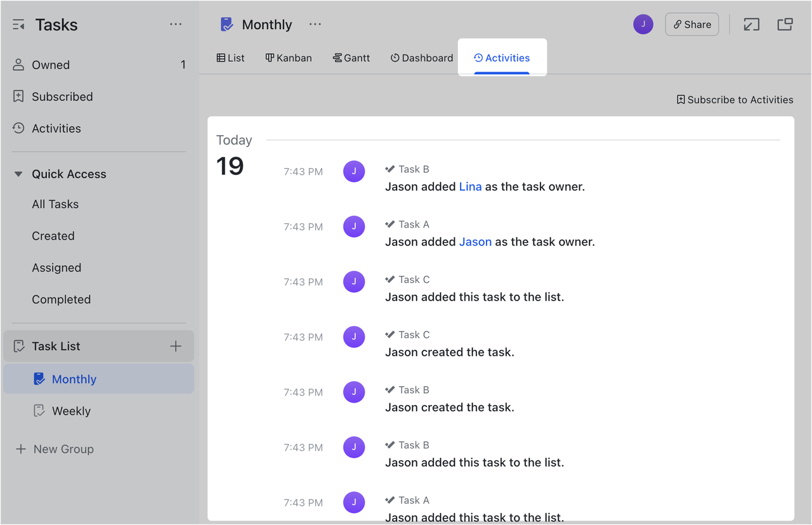Viewport: 812px width, 525px height.
Task: Add a new task list with the plus icon
Action: [x=176, y=346]
